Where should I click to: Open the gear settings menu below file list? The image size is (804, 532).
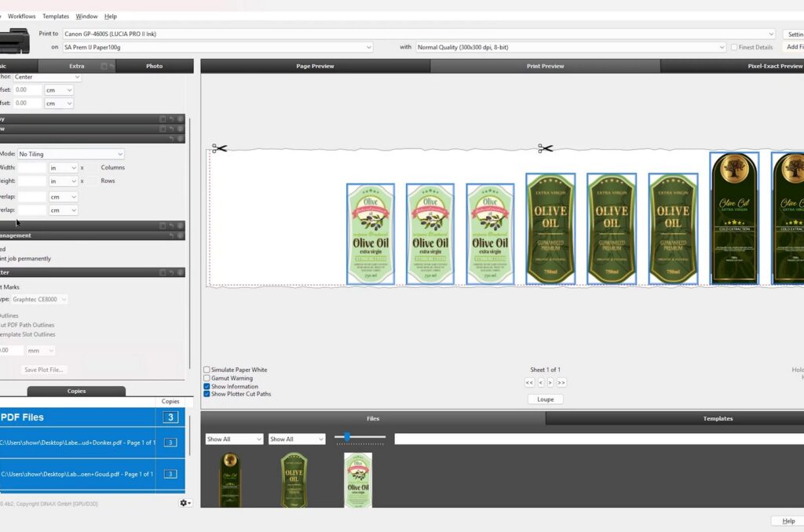[185, 503]
